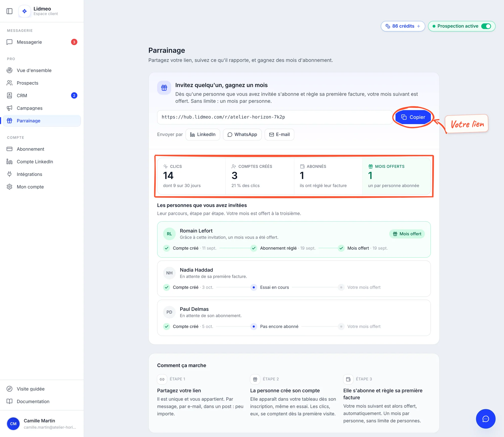Add credits with the 86 crédits button
This screenshot has width=504, height=437.
click(403, 26)
